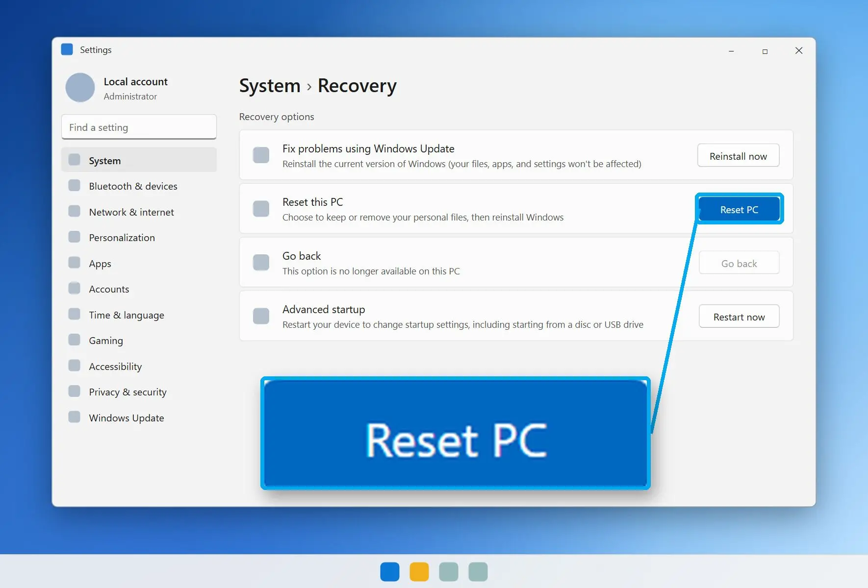Click the small Reset PC button
Screen dimensions: 868x588
(x=739, y=209)
